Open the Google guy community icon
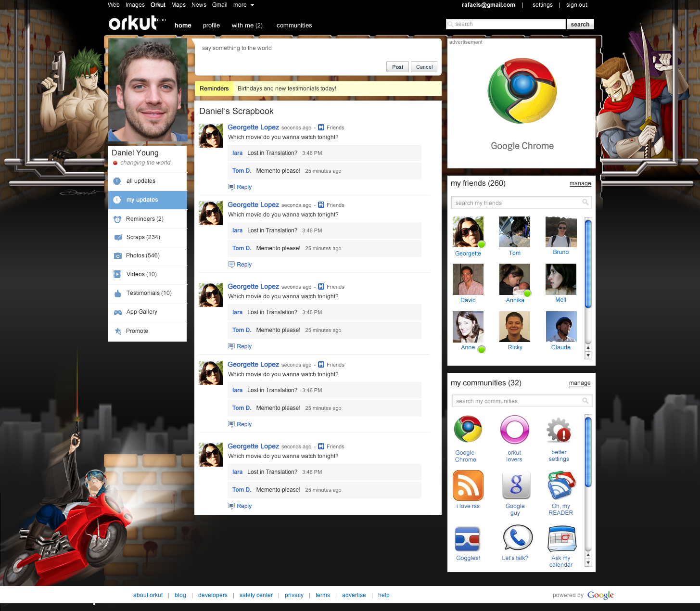The image size is (700, 611). [516, 485]
